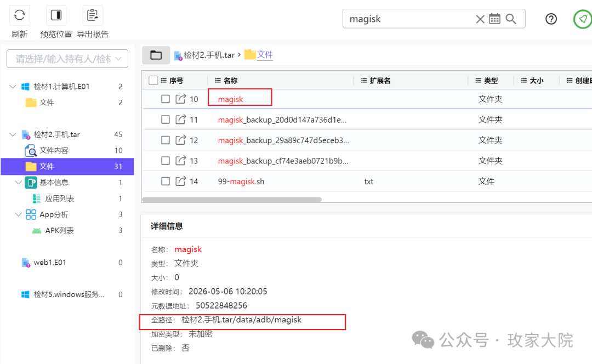Clear the magisk search text
This screenshot has height=364, width=592.
point(480,19)
